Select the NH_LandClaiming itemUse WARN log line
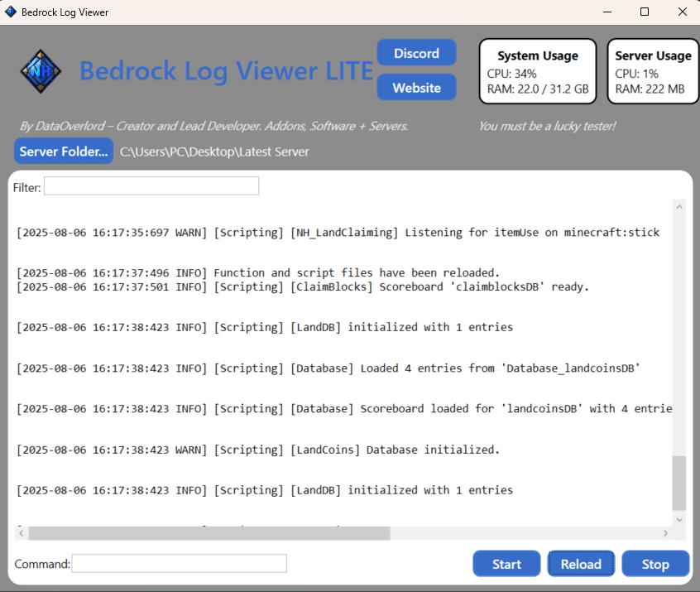 [338, 232]
